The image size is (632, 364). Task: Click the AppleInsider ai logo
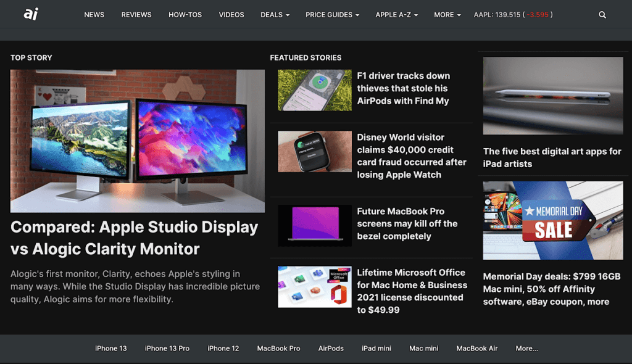(x=31, y=14)
